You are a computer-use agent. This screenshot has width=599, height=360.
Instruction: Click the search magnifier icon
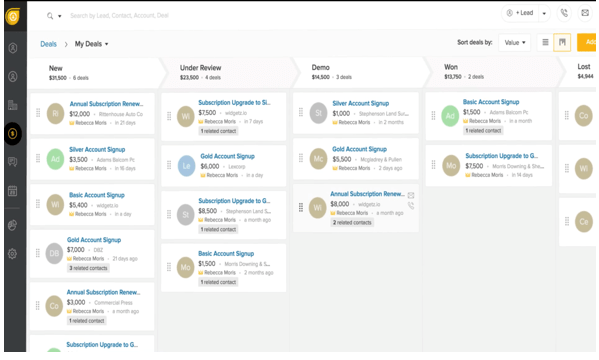[x=50, y=16]
